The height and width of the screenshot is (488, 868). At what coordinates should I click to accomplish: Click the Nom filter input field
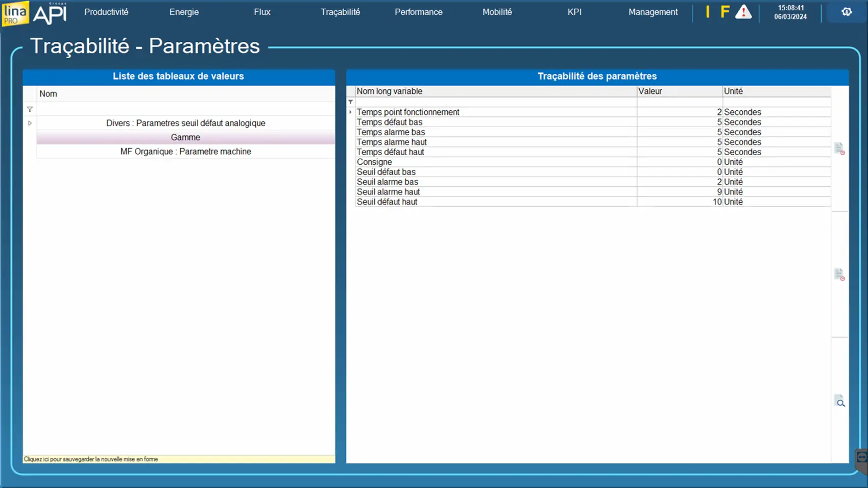185,109
